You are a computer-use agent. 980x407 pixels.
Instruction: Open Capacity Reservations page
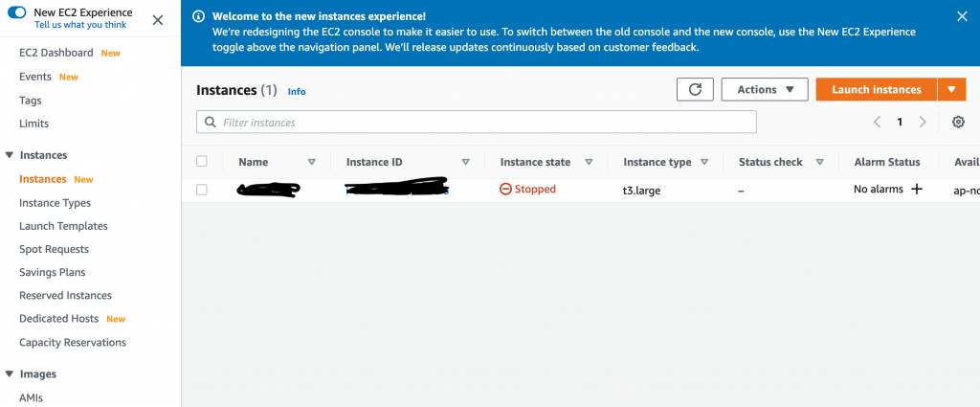73,343
